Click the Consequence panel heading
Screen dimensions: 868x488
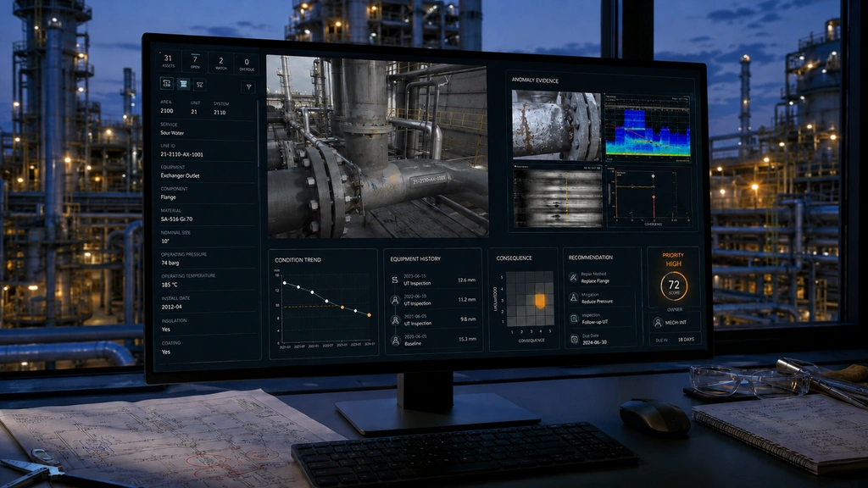(x=515, y=258)
